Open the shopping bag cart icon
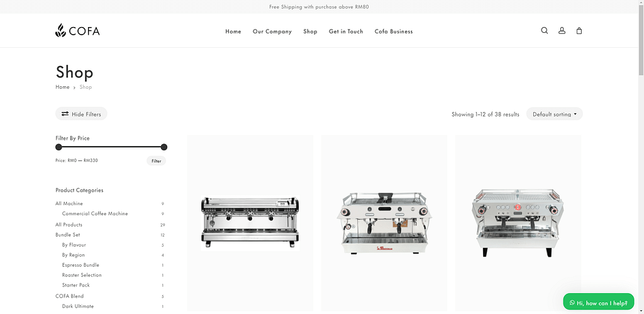Image resolution: width=644 pixels, height=314 pixels. 579,30
